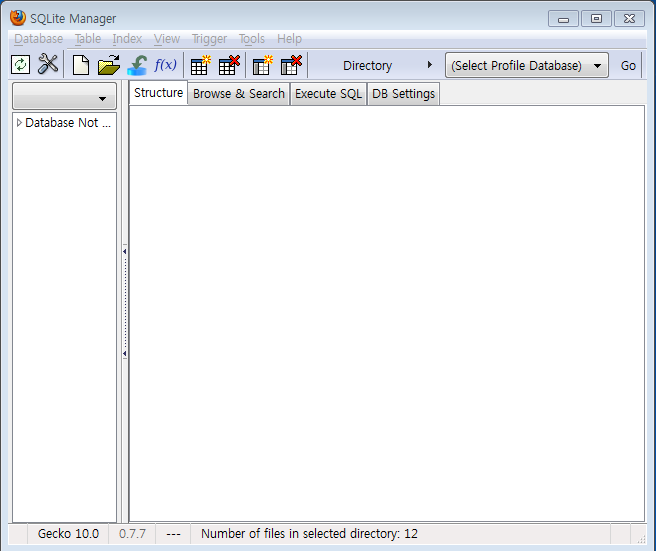The height and width of the screenshot is (551, 656).
Task: Click the Drop Table grid with red X icon
Action: (x=229, y=65)
